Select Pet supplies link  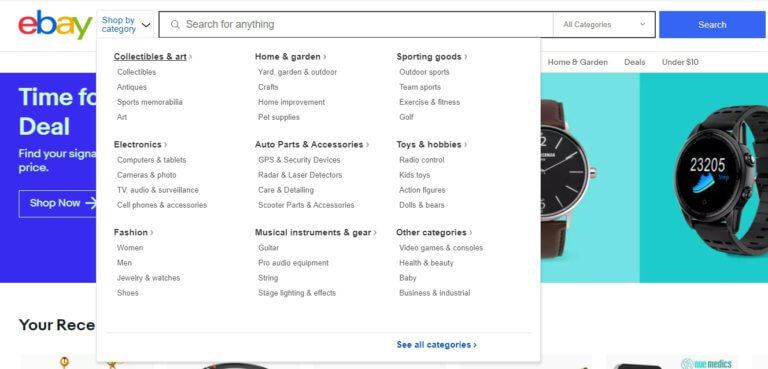pyautogui.click(x=279, y=117)
